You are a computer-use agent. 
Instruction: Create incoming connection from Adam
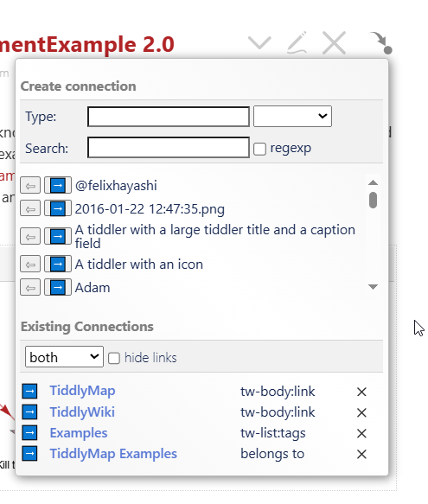tap(30, 287)
